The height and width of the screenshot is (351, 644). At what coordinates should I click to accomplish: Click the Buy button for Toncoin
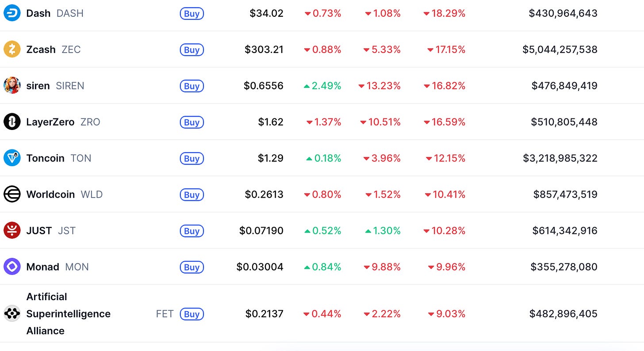(192, 159)
